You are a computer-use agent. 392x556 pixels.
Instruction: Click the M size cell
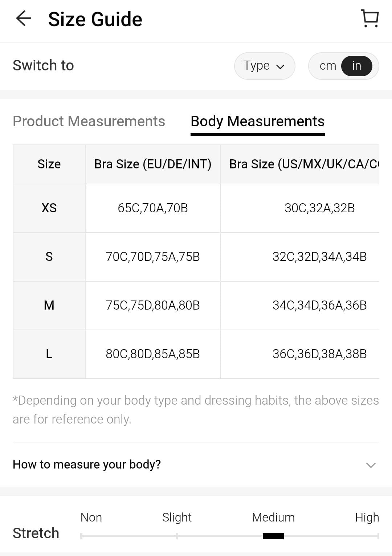point(49,305)
